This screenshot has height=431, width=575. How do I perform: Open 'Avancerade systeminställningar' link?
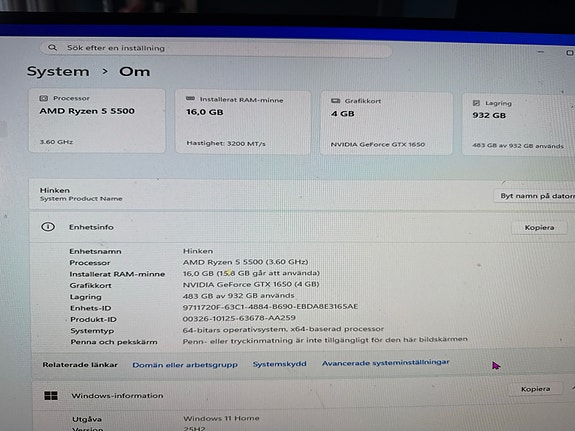[385, 362]
